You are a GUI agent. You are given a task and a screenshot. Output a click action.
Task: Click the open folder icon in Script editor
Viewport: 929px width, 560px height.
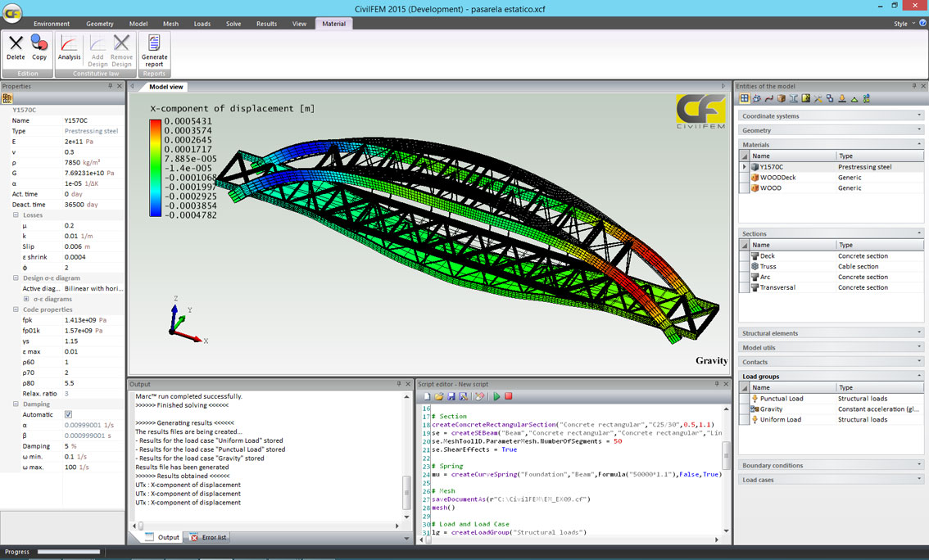click(439, 396)
